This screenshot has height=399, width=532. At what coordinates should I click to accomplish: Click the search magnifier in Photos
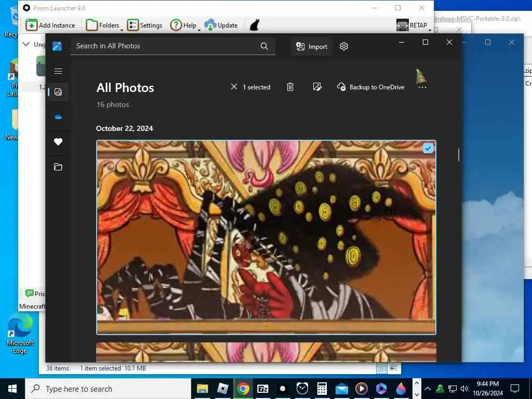coord(264,46)
